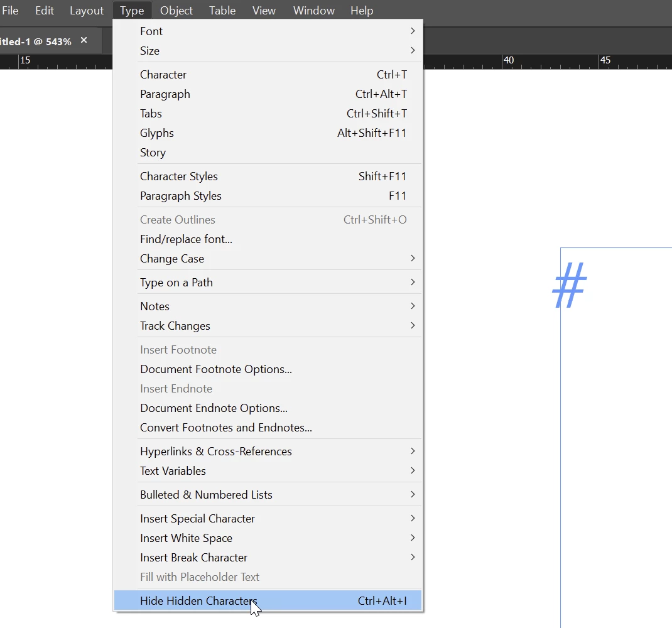Open Paragraph Styles panel
672x628 pixels.
[x=268, y=196]
